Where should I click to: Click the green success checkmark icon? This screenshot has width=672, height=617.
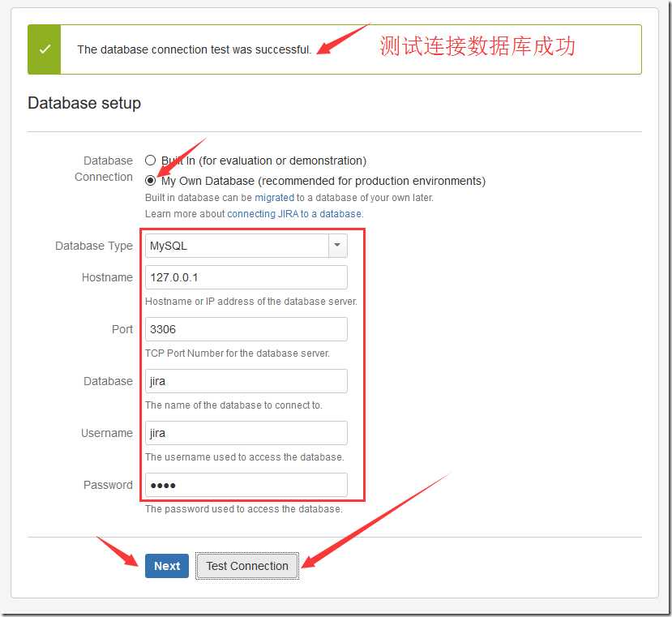coord(45,49)
